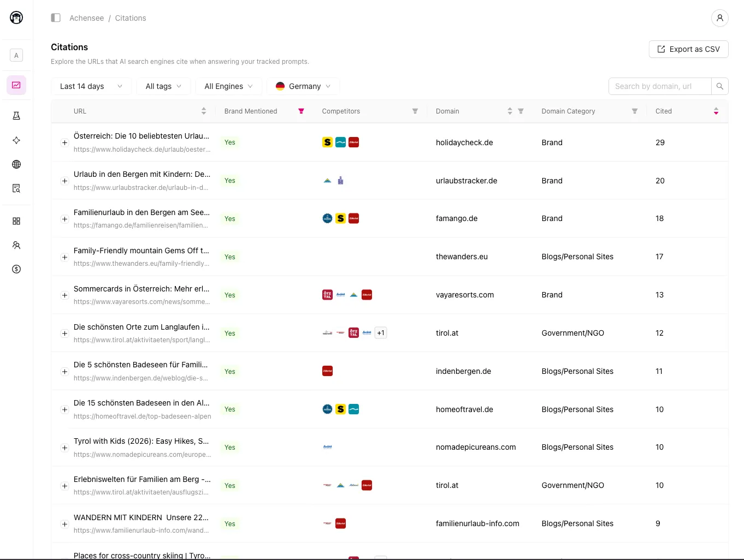Select the globe icon in sidebar
Image resolution: width=744 pixels, height=560 pixels.
click(16, 164)
